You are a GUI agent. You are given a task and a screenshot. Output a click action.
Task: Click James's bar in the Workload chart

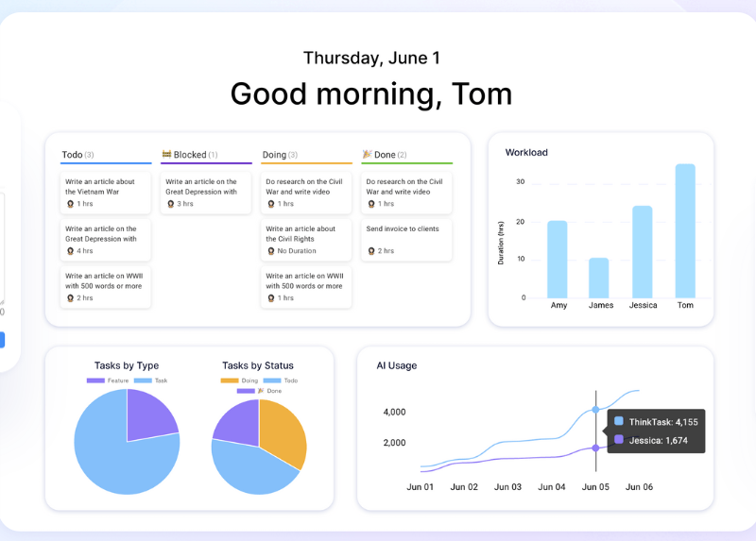click(x=599, y=278)
